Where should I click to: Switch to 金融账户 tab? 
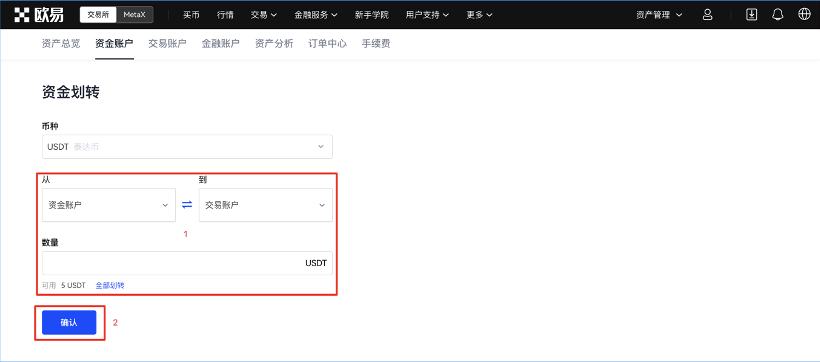(x=221, y=44)
